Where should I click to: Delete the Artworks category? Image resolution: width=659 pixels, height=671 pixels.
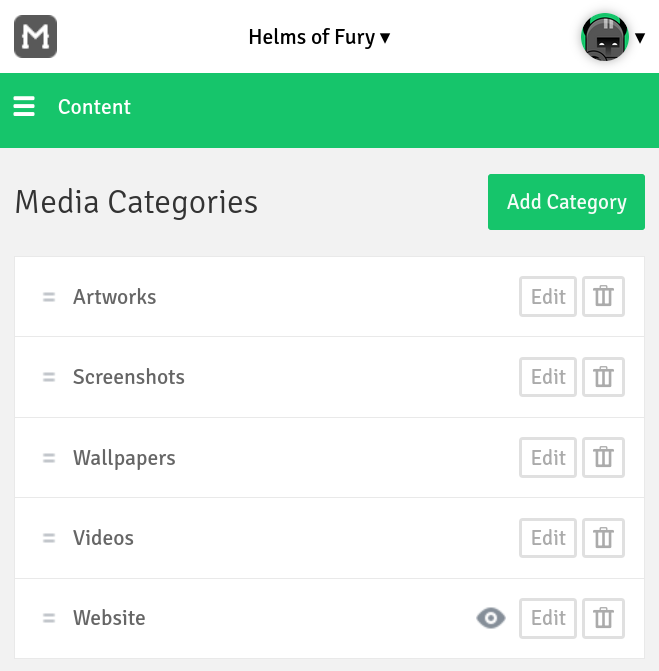coord(603,297)
